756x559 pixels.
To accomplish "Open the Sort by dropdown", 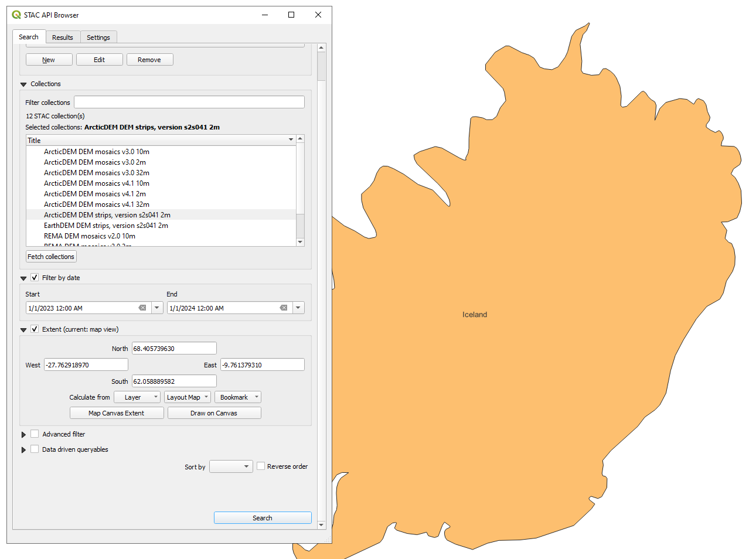I will (x=231, y=466).
